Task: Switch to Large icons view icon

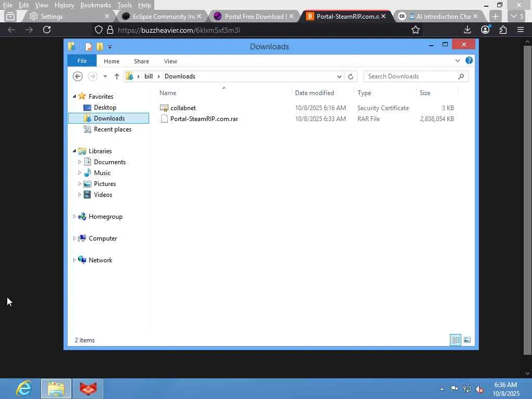Action: point(467,340)
